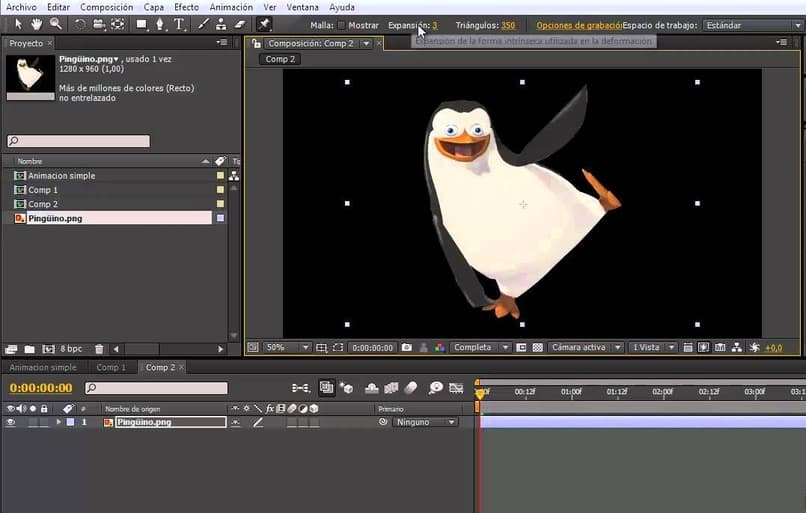Hide the Pingüino.png layer with eye toggle
This screenshot has width=806, height=513.
click(10, 422)
